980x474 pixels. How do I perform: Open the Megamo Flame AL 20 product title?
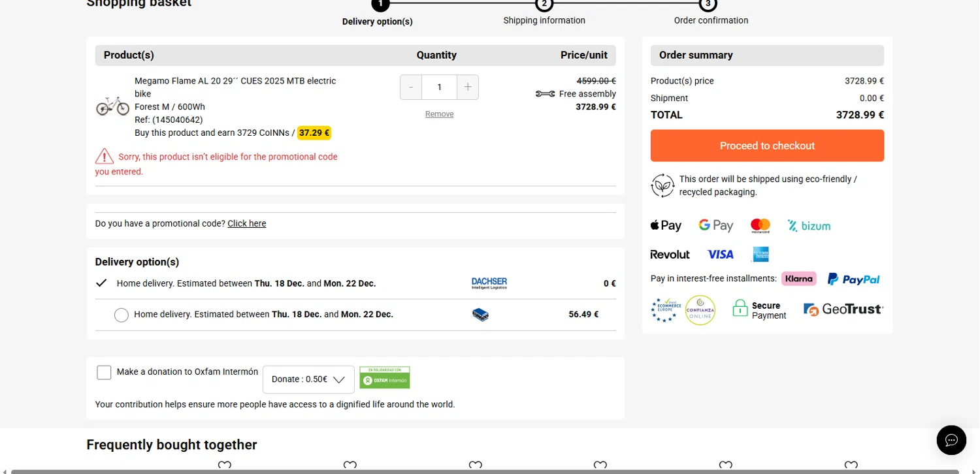(x=235, y=87)
